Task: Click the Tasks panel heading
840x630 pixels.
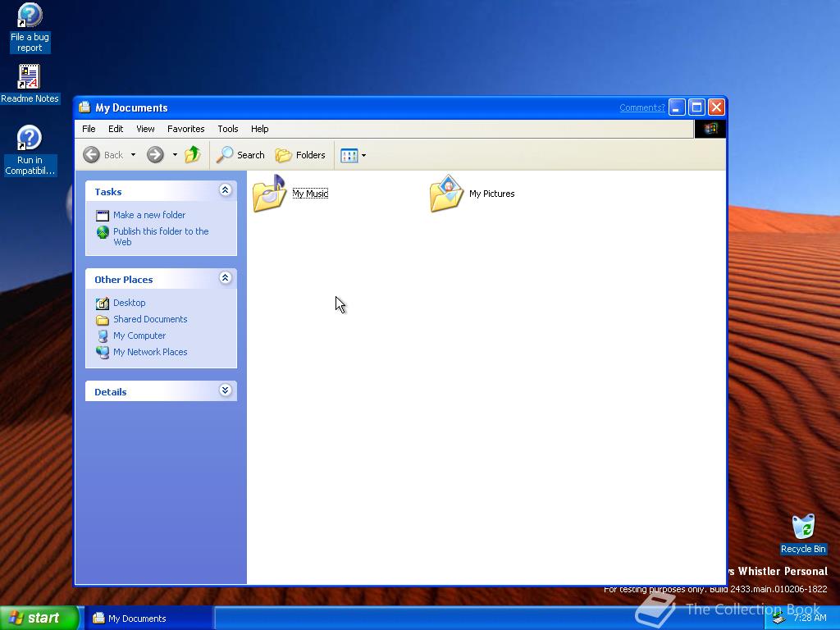Action: point(108,192)
